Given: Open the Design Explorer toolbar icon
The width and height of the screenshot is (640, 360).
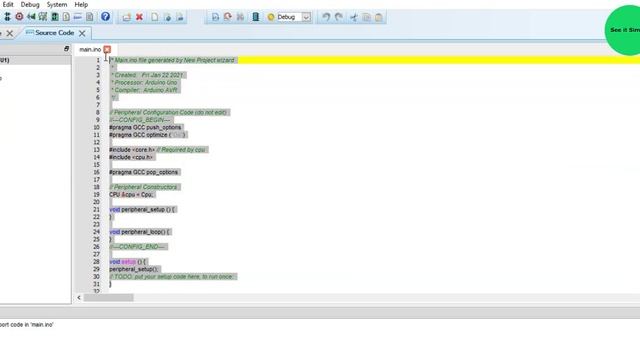Looking at the screenshot, I should 55,17.
